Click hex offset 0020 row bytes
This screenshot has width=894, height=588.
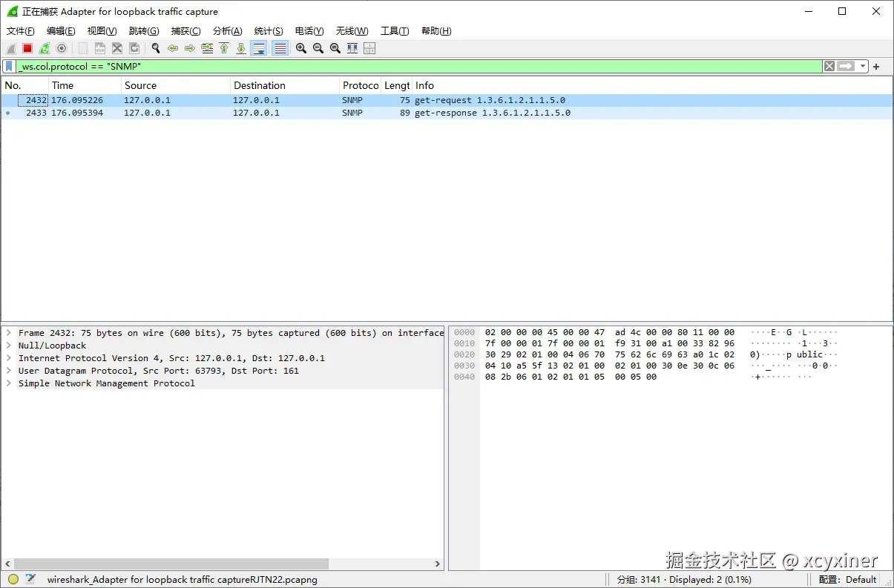point(610,354)
